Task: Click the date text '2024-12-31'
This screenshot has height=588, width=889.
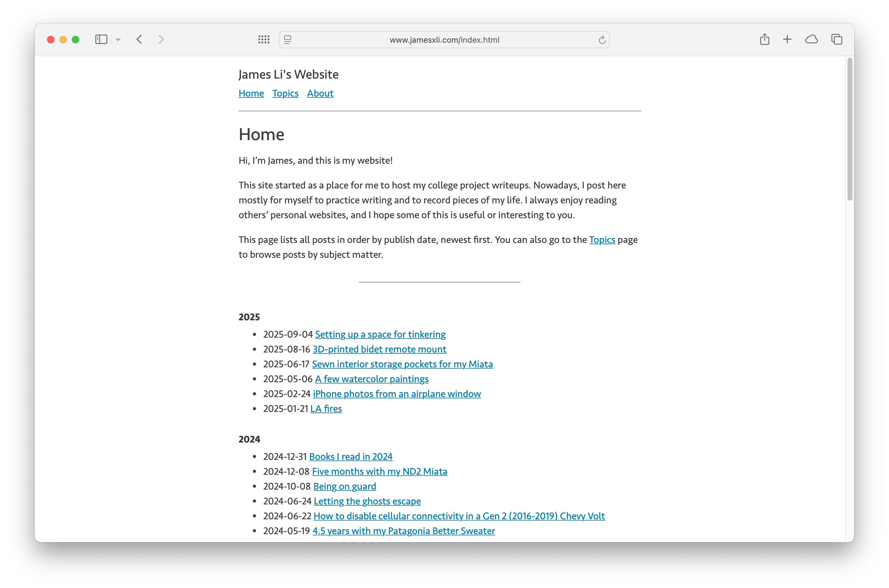Action: click(285, 456)
